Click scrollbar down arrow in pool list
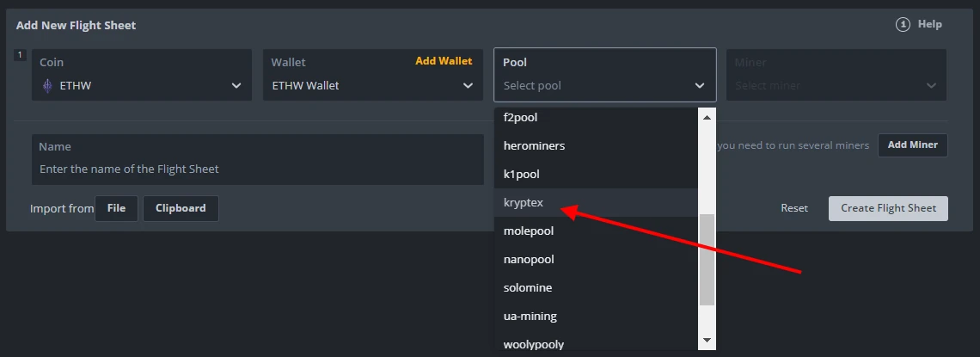The width and height of the screenshot is (980, 357). [707, 341]
